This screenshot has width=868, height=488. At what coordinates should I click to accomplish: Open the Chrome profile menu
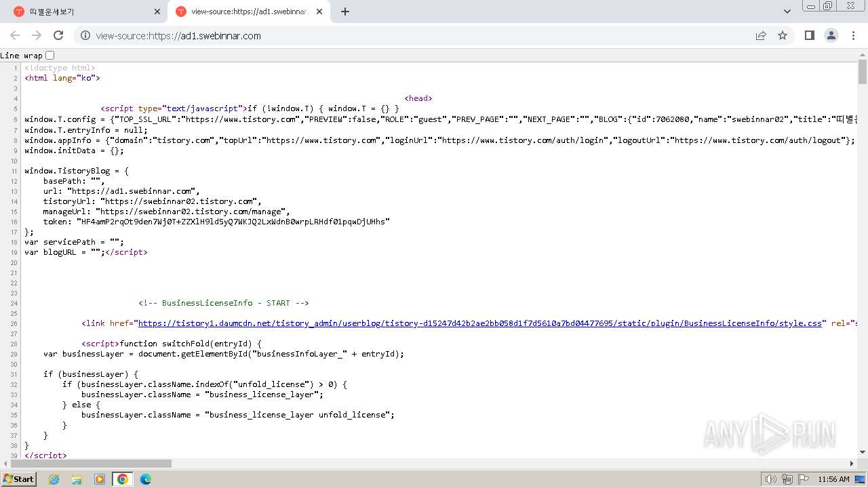click(831, 36)
